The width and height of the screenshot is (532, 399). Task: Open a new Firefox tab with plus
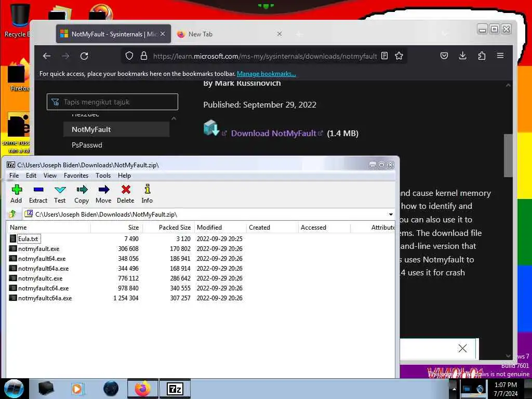coord(299,34)
